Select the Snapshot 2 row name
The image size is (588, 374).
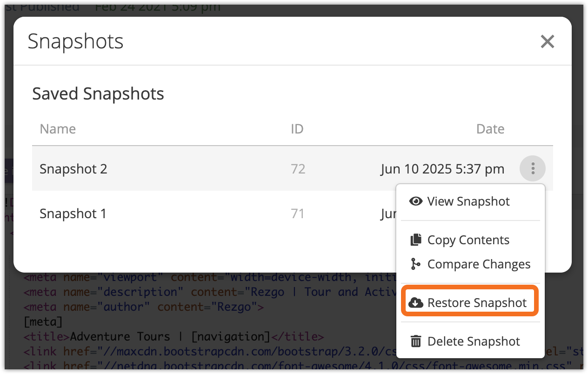coord(73,169)
